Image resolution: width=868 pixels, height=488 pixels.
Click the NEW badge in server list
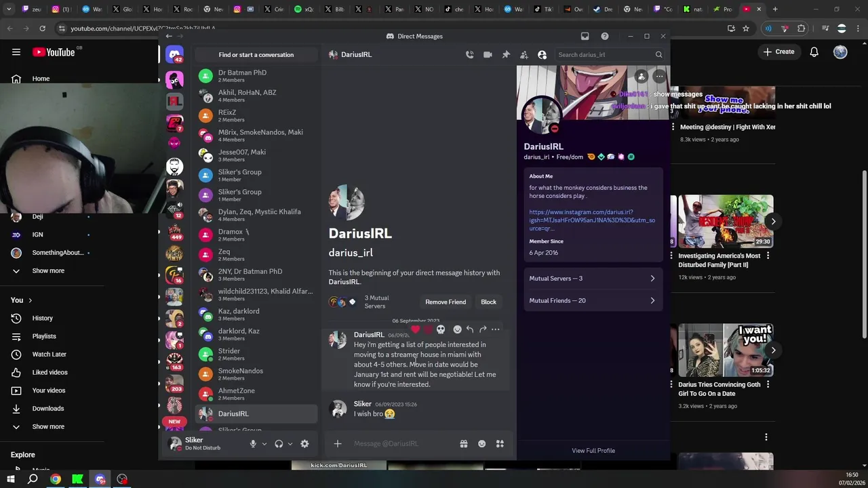[x=174, y=422]
